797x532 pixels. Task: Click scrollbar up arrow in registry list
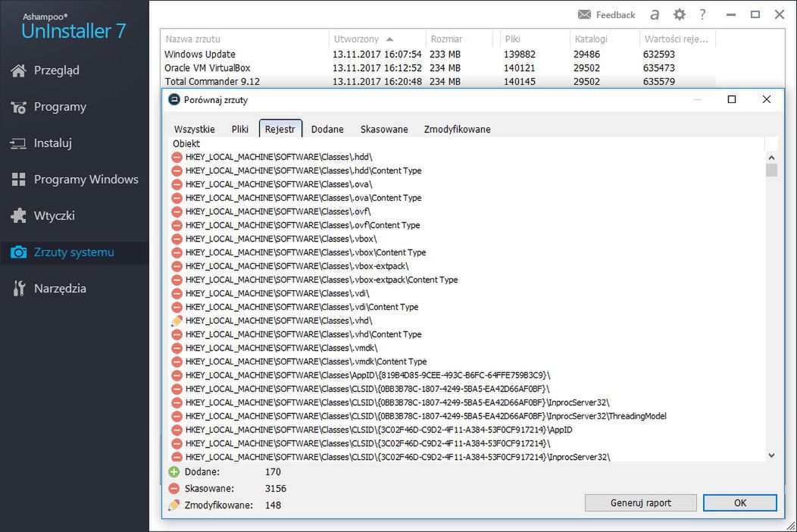[x=771, y=158]
